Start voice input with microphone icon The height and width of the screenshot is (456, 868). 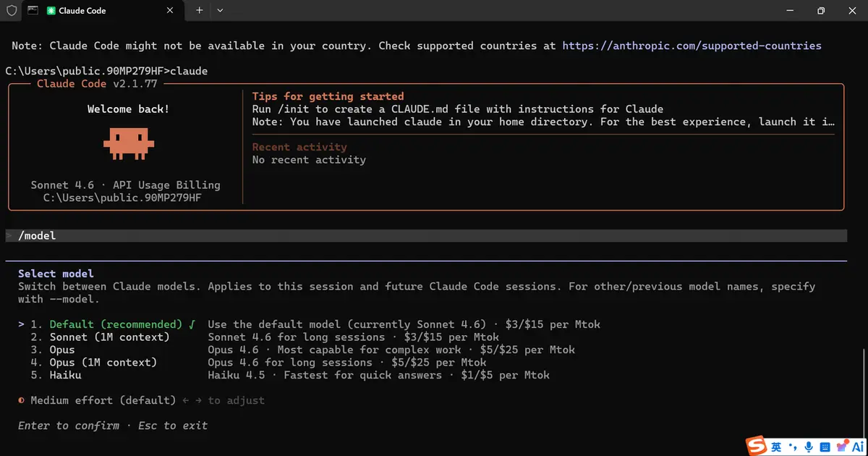(x=808, y=447)
